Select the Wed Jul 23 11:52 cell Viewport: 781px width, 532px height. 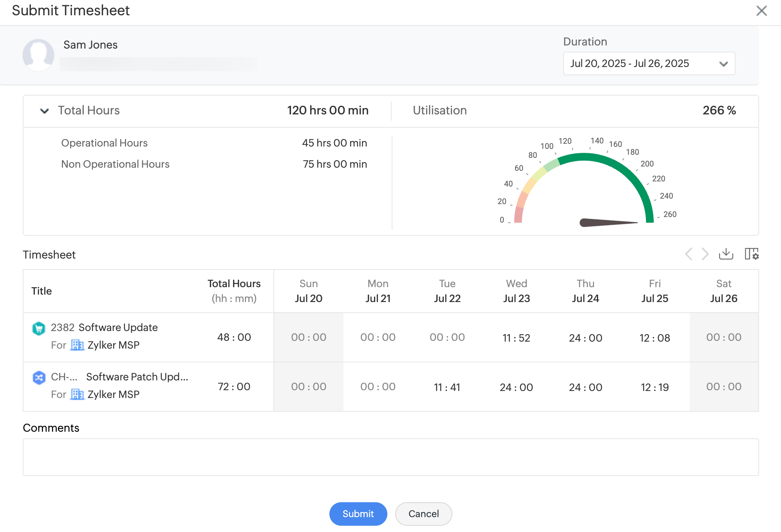click(x=516, y=338)
